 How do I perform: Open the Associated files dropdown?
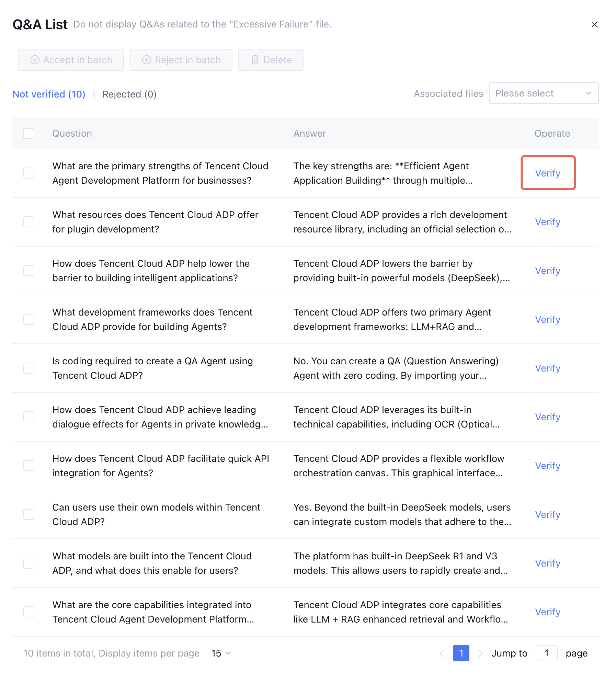pos(543,93)
